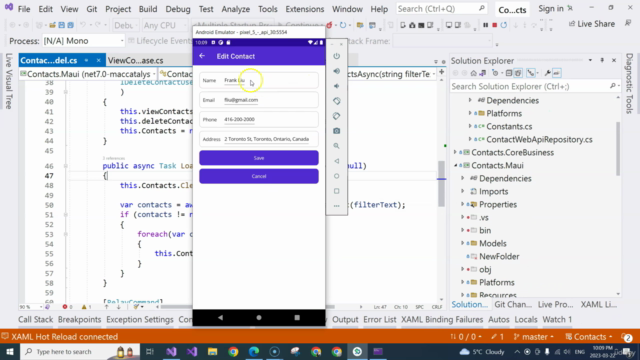The image size is (640, 360).
Task: Open the Process dropdown showing [N/A] Mono
Action: 84,41
